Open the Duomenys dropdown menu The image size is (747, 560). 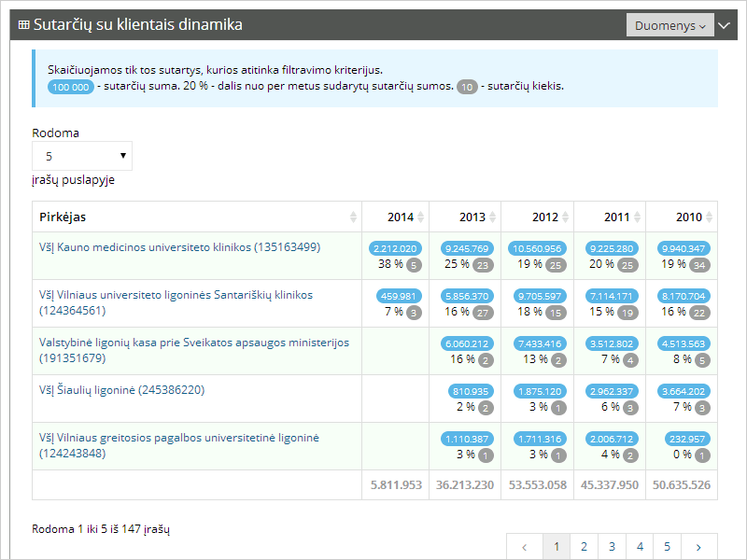click(x=669, y=25)
